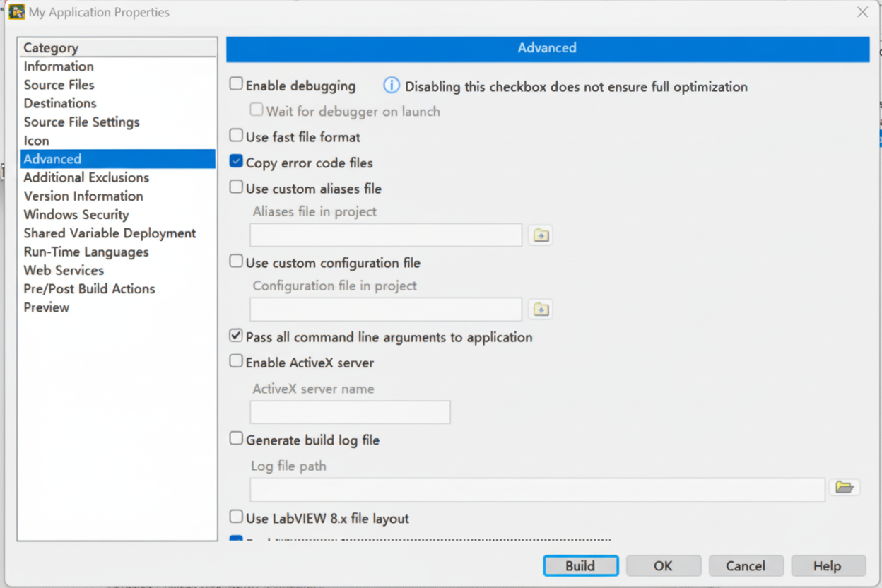Select the Pre/Post Build Actions category
The width and height of the screenshot is (882, 588).
[89, 288]
